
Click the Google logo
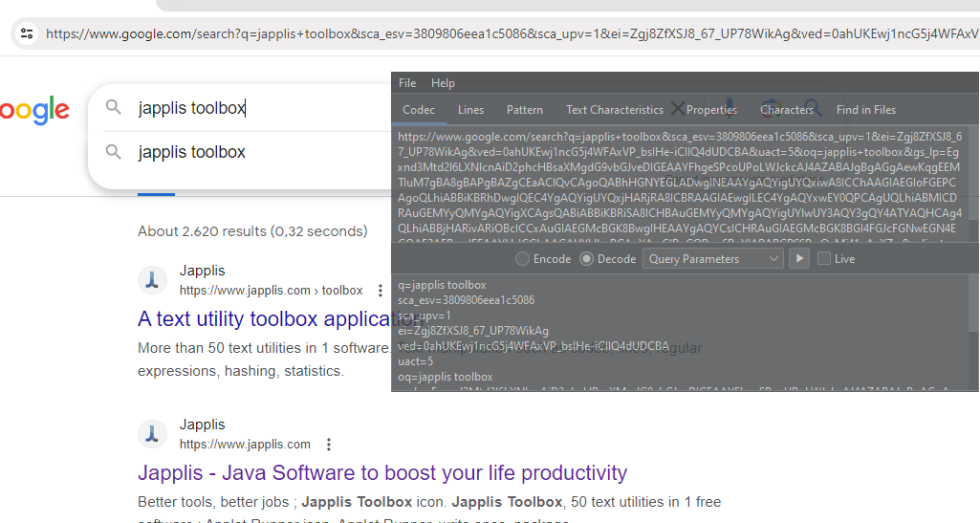click(x=34, y=111)
